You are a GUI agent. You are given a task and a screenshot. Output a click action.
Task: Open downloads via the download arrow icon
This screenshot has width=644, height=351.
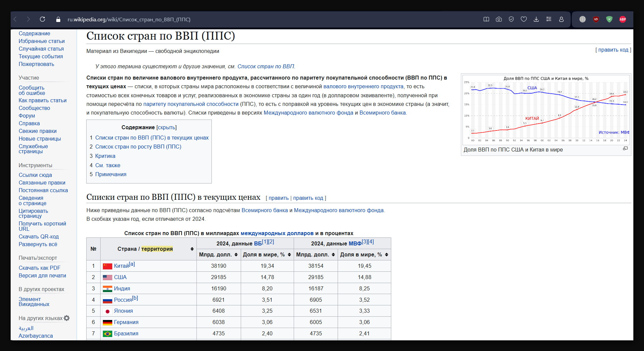click(536, 19)
